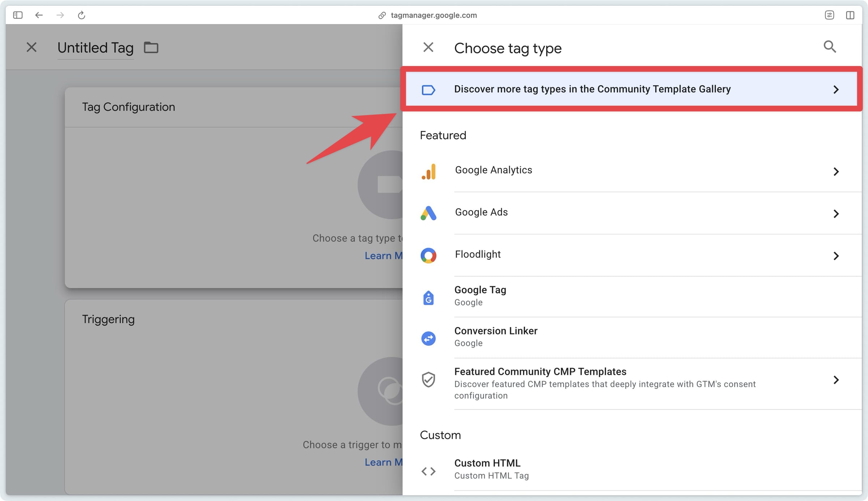Close the Untitled Tag editor
The height and width of the screenshot is (501, 868).
point(31,47)
